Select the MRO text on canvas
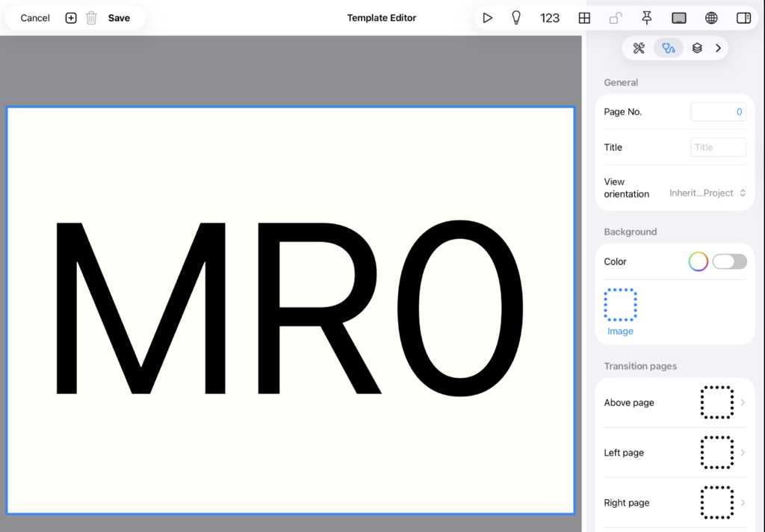This screenshot has height=532, width=765. pos(290,309)
